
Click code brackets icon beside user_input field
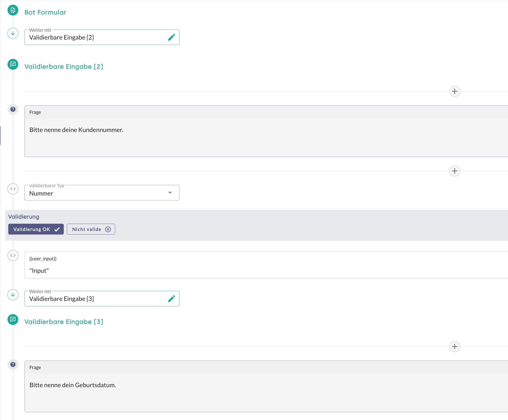coord(13,255)
